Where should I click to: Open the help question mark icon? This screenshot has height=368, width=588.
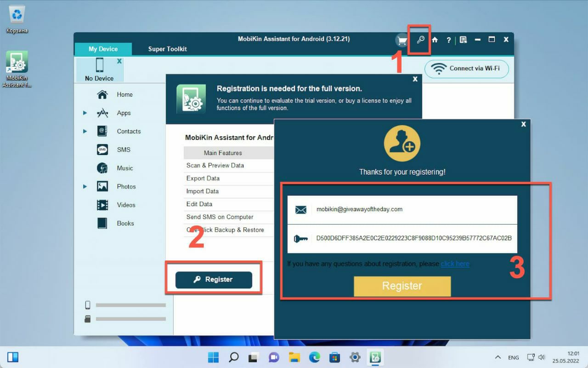(x=449, y=40)
